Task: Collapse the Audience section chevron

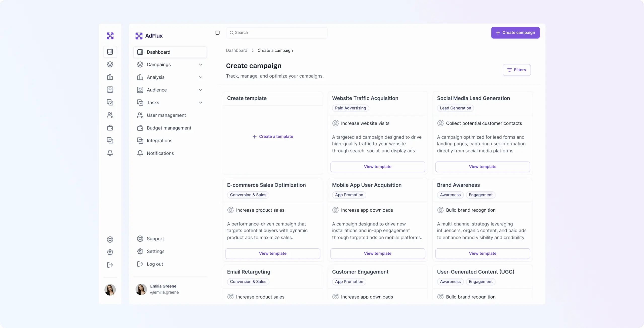Action: (200, 90)
